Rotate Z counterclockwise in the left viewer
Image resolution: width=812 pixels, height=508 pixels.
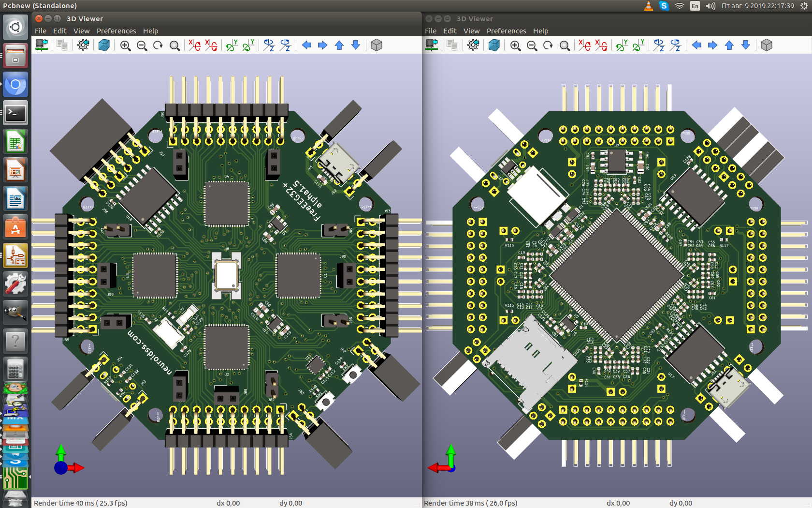(x=286, y=45)
